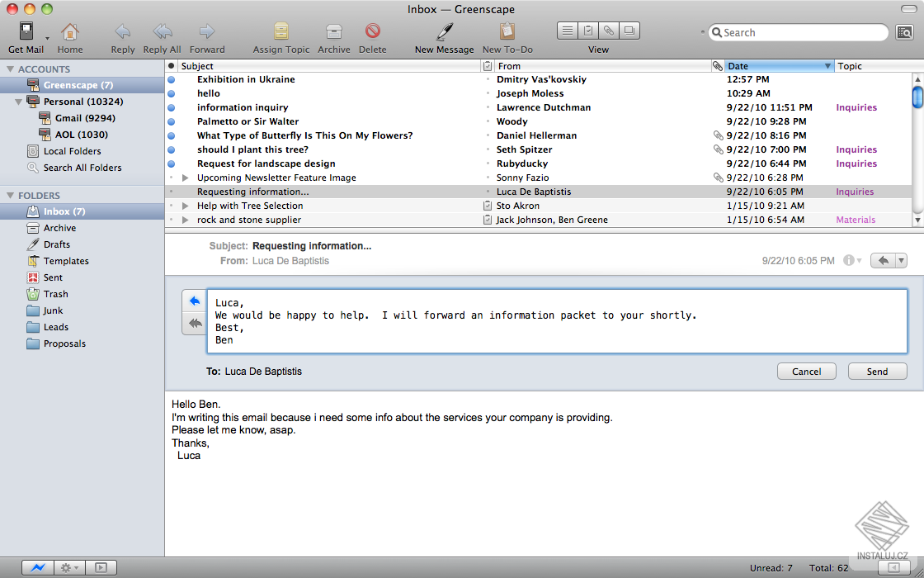This screenshot has height=578, width=924.
Task: Sort messages by the Topic column header
Action: coord(874,66)
